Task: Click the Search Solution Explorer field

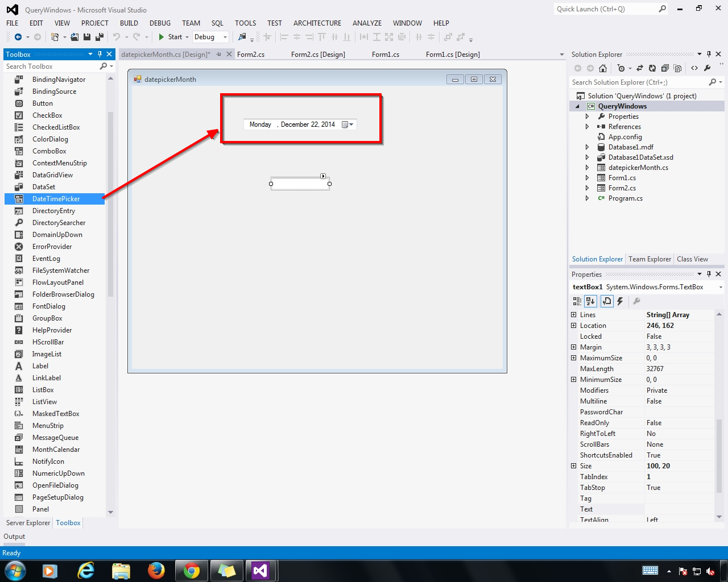Action: pyautogui.click(x=639, y=82)
